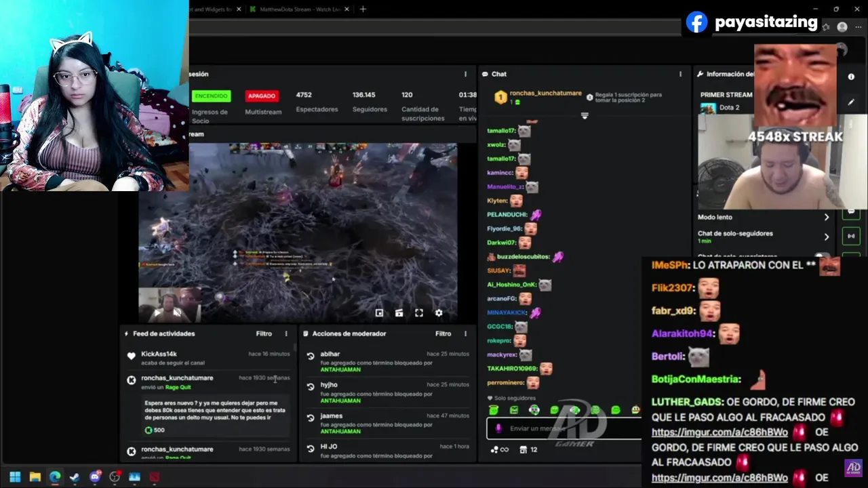Click jaames moderator action entry

pos(387,424)
